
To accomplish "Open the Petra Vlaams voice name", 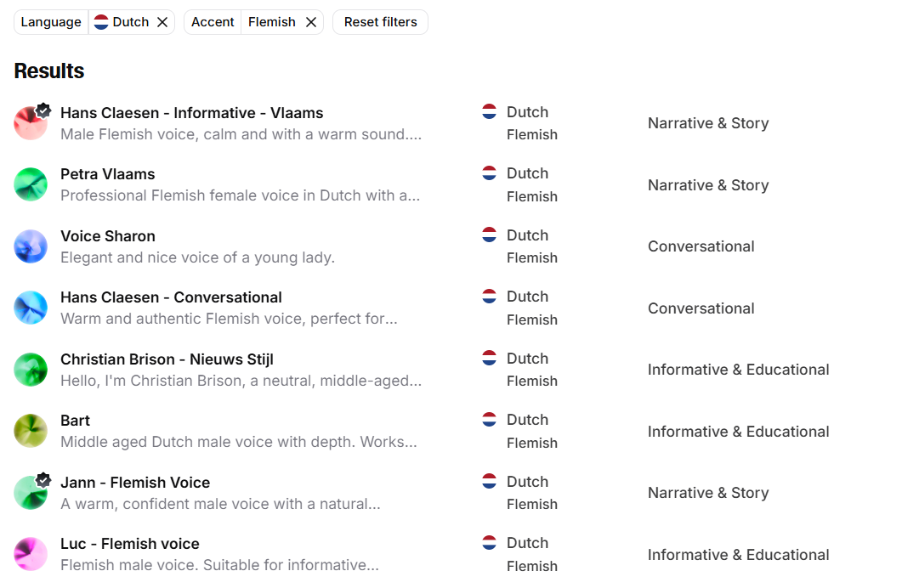I will point(107,174).
